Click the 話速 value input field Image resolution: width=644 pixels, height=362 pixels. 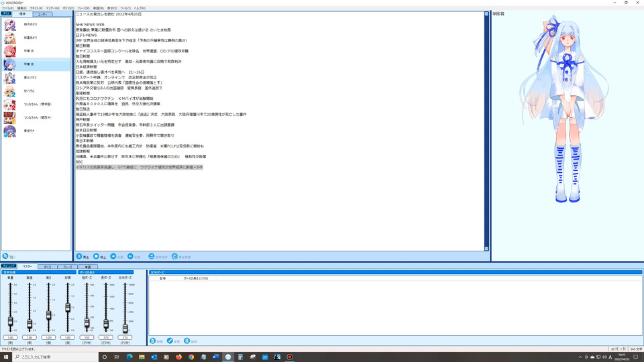pyautogui.click(x=30, y=337)
